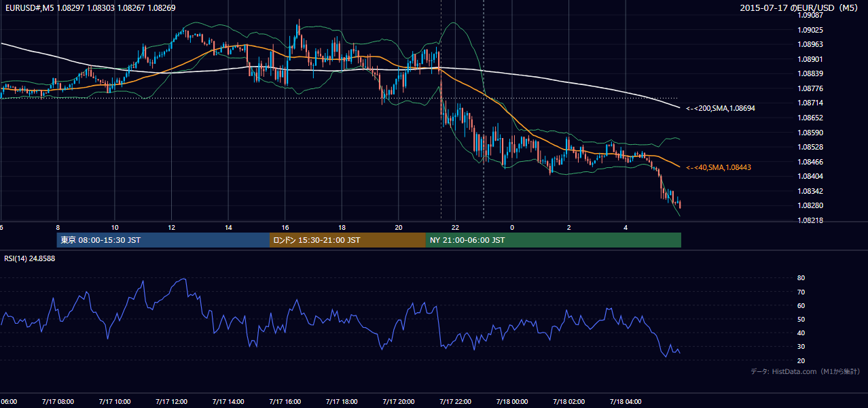This screenshot has height=408, width=868.
Task: Click price level 1.08466 on the axis
Action: pyautogui.click(x=811, y=162)
